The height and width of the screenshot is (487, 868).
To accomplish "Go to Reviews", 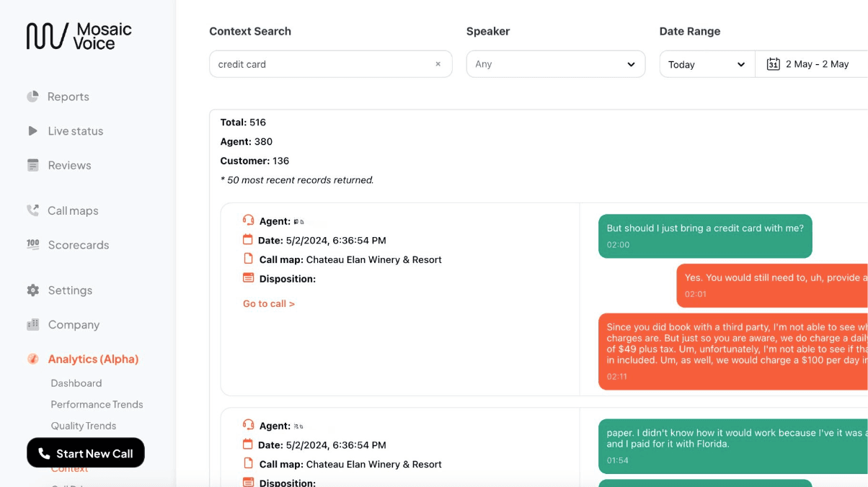I will coord(69,165).
